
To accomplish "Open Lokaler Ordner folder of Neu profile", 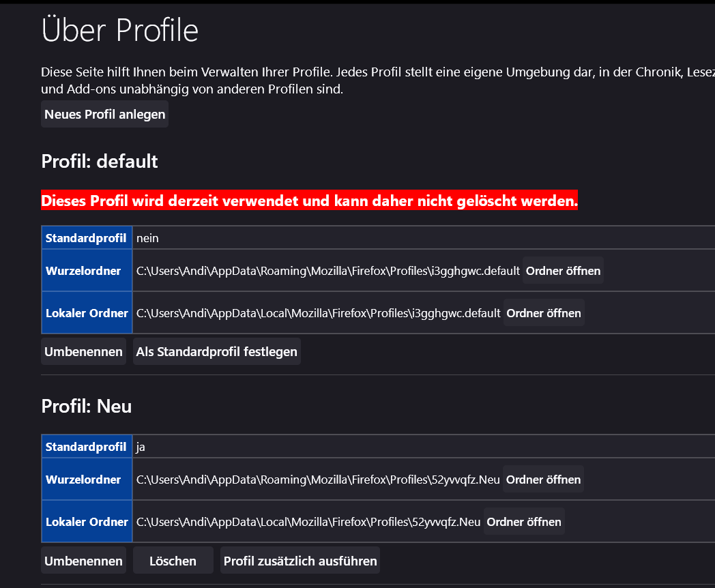I will (524, 522).
